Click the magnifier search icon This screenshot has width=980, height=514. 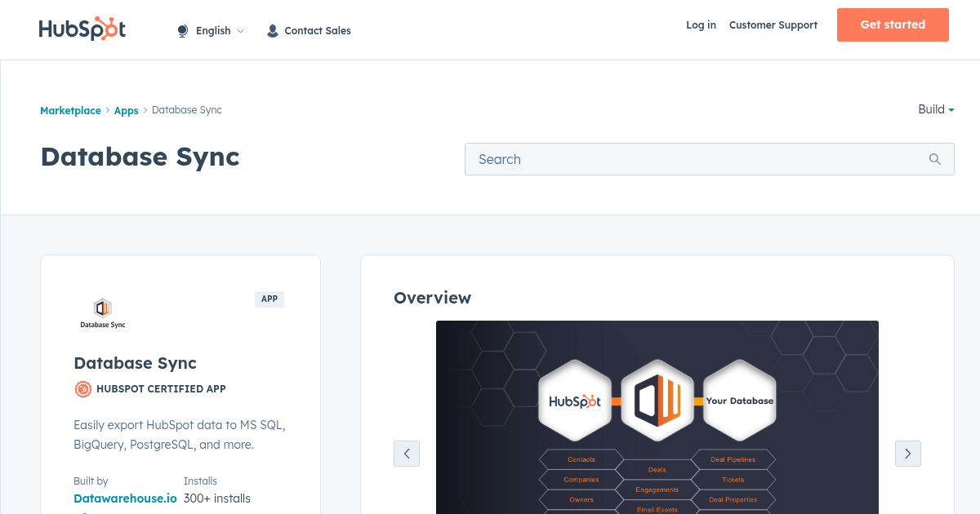(935, 159)
